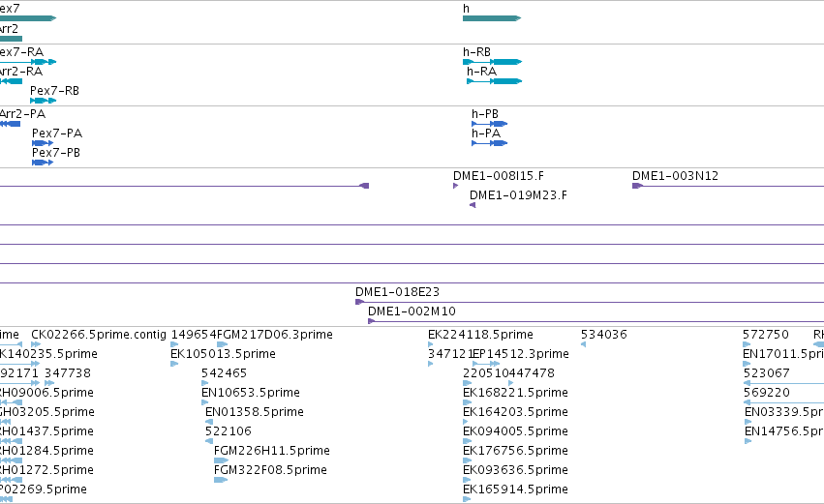
Task: Click the Pex7-RB transcript glyph
Action: 44,101
